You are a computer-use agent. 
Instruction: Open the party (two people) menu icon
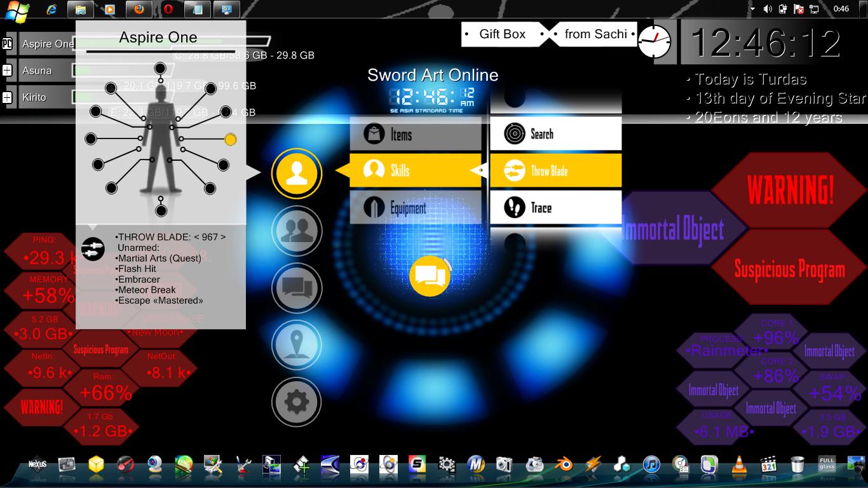click(297, 231)
